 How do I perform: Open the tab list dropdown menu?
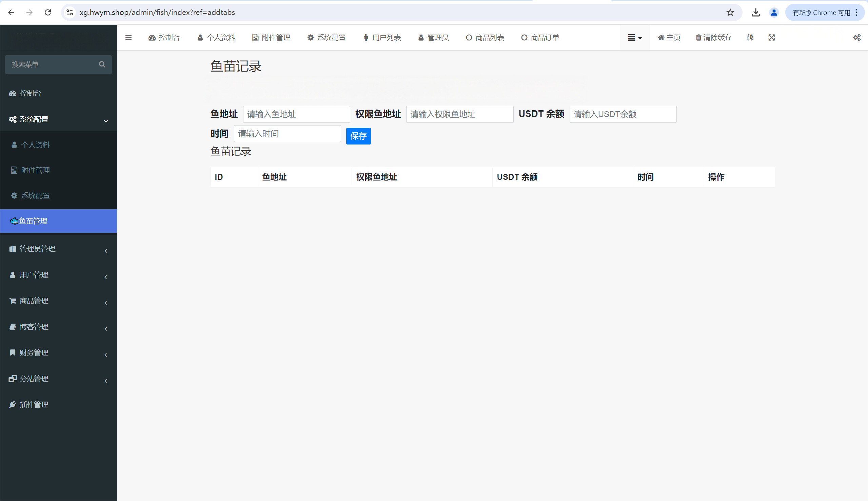[x=634, y=38]
